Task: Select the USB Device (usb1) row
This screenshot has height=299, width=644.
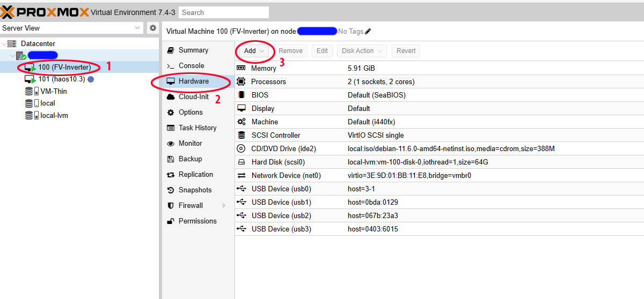Action: pos(440,203)
